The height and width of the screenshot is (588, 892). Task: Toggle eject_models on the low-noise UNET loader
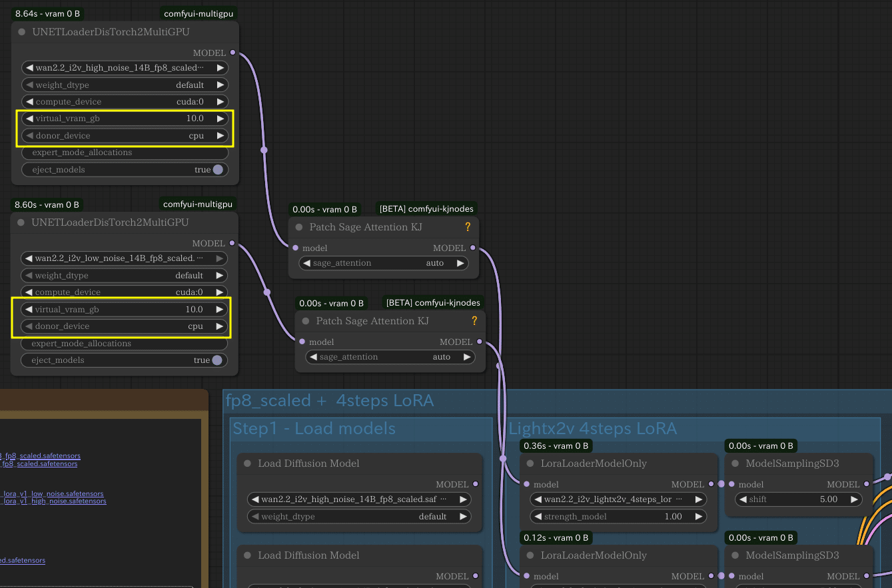(x=217, y=360)
